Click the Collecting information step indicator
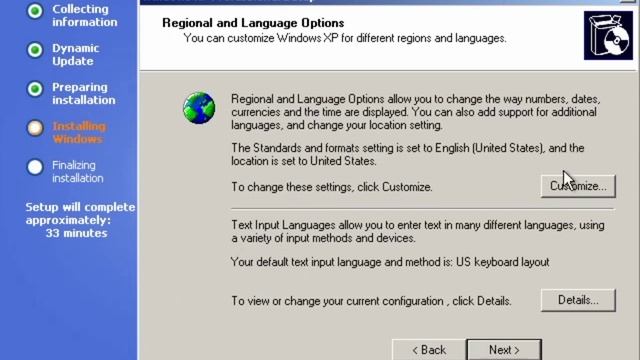 (35, 11)
